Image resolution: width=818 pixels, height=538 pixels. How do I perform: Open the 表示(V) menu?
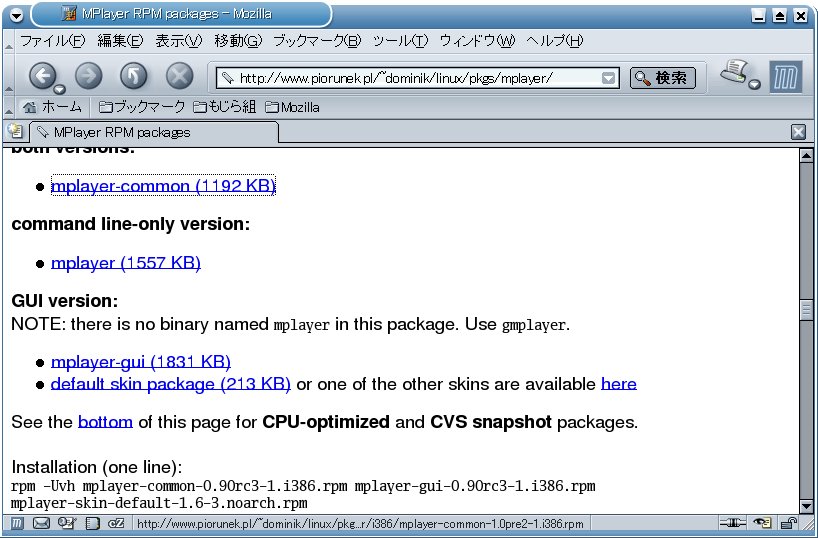tap(178, 41)
